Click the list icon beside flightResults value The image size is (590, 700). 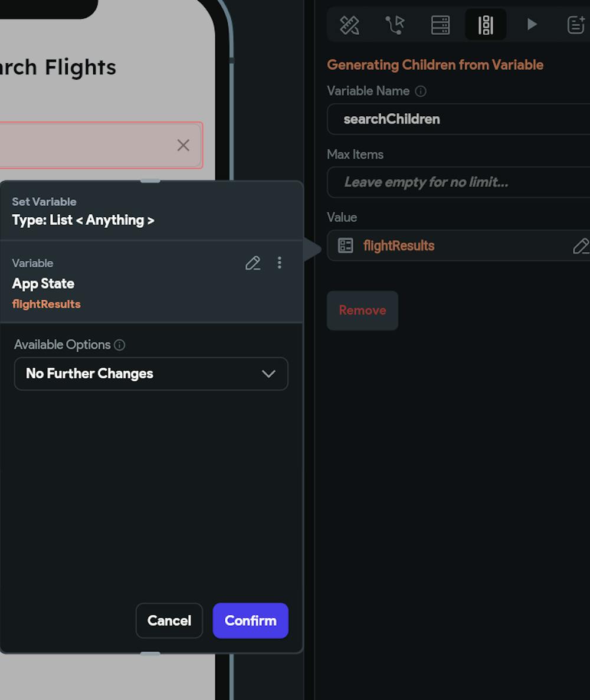click(x=345, y=246)
